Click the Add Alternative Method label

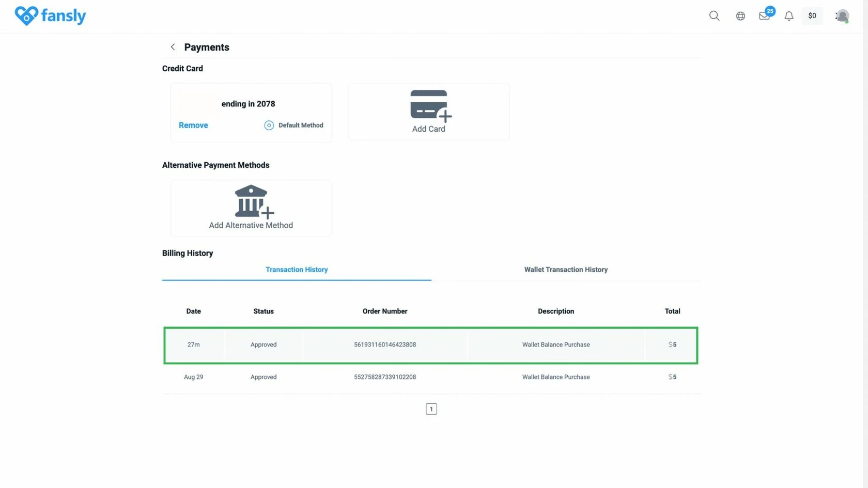tap(251, 225)
